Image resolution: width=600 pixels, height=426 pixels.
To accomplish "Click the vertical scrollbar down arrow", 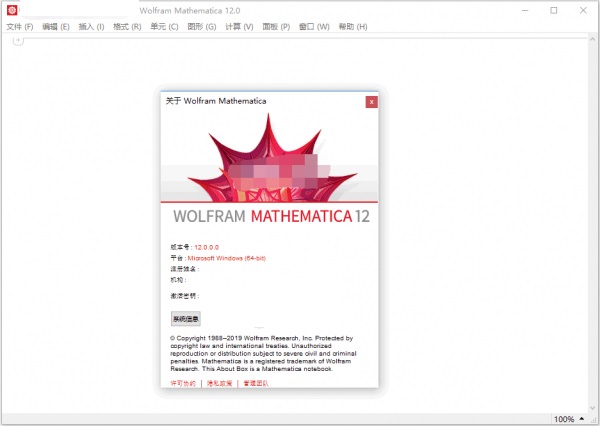I will (x=592, y=408).
